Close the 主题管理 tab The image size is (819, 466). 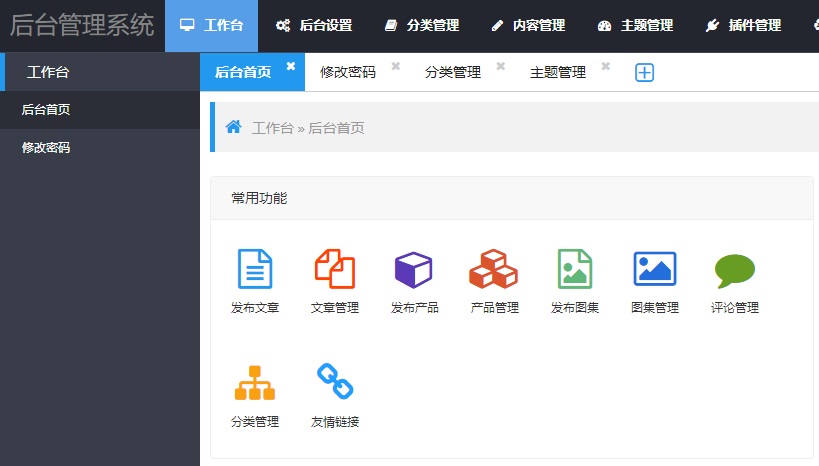click(x=606, y=66)
